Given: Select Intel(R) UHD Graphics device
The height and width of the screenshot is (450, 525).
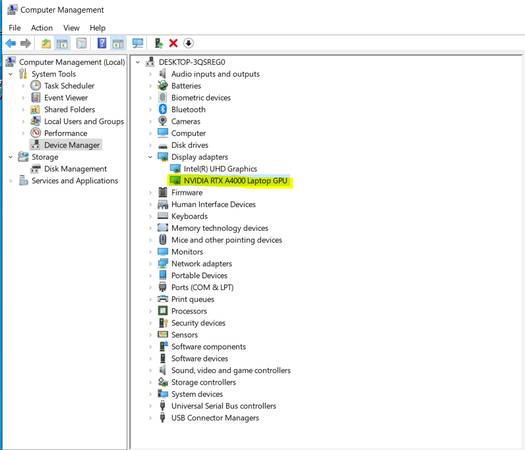Looking at the screenshot, I should (220, 169).
